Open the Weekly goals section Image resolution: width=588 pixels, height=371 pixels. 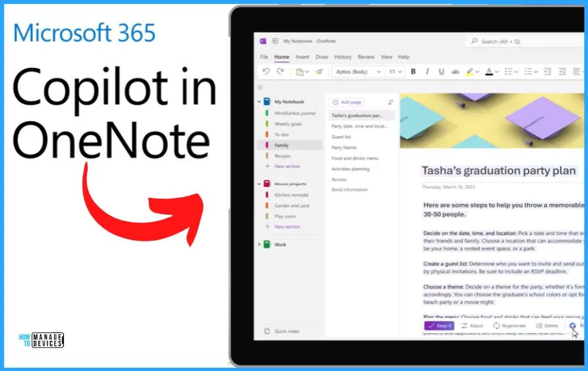pyautogui.click(x=288, y=124)
